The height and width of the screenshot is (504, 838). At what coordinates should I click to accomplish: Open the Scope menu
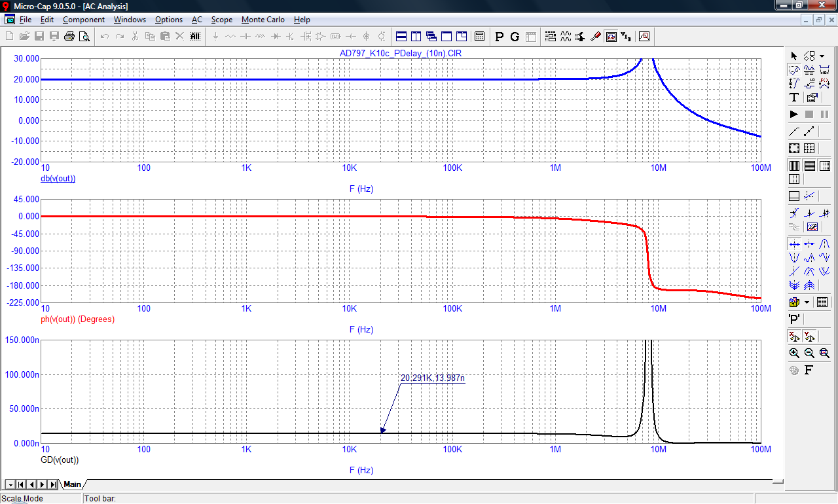pyautogui.click(x=222, y=20)
